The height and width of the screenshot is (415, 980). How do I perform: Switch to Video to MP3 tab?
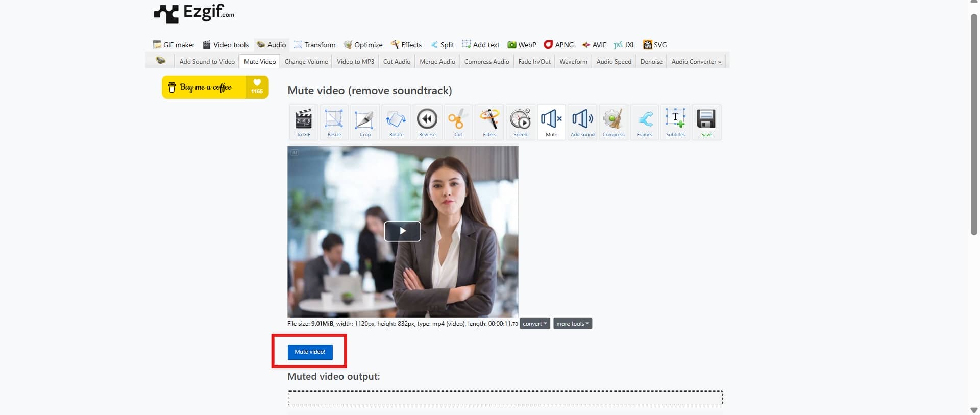click(355, 61)
